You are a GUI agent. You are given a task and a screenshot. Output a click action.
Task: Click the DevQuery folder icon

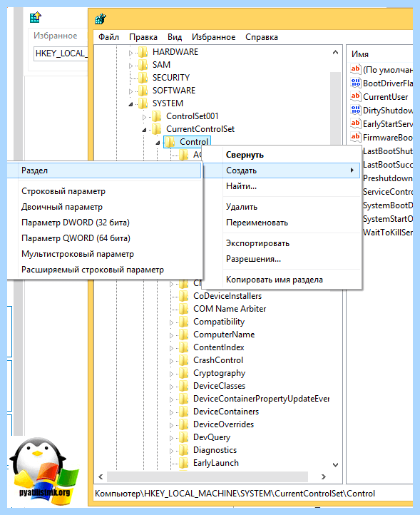(183, 437)
